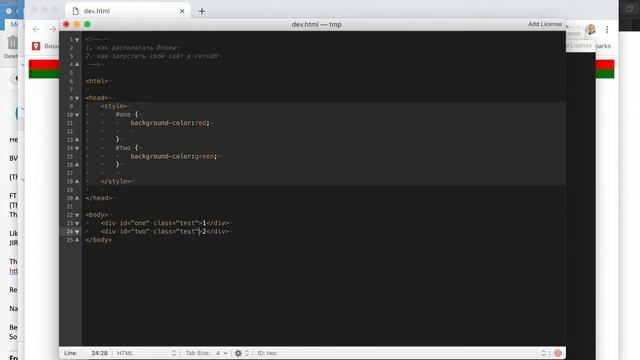Image resolution: width=640 pixels, height=360 pixels.
Task: Open the HTML language selector
Action: coord(147,353)
